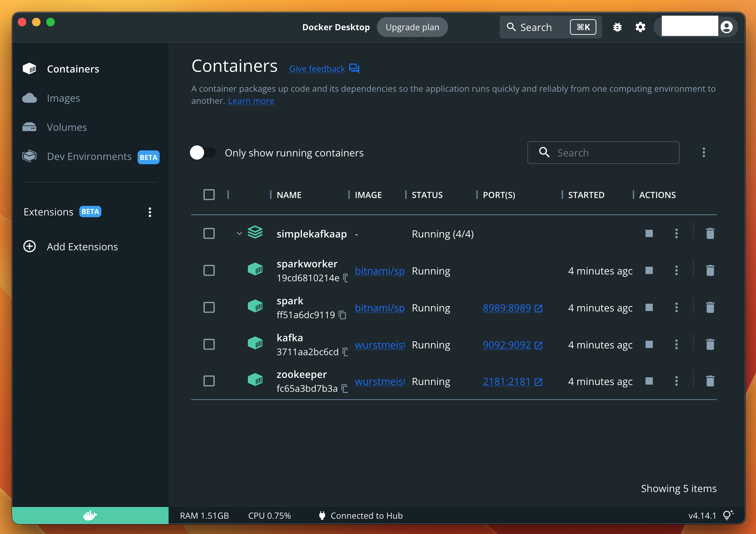756x534 pixels.
Task: Delete the zookeeper container
Action: (x=710, y=381)
